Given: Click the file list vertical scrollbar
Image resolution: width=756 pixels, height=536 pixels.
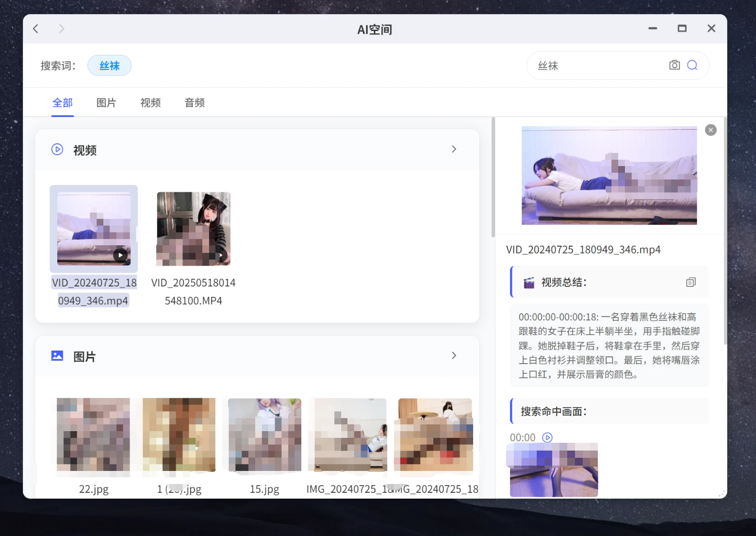Looking at the screenshot, I should pyautogui.click(x=493, y=177).
